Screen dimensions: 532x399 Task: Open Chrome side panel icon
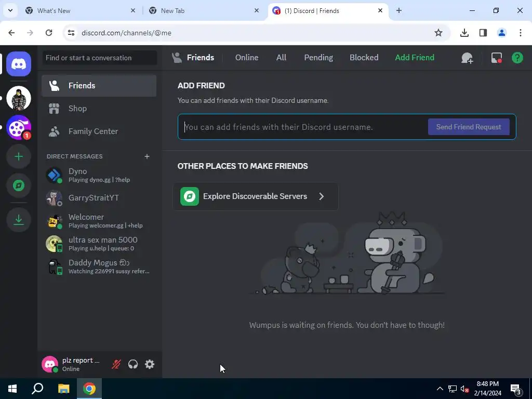(x=483, y=33)
